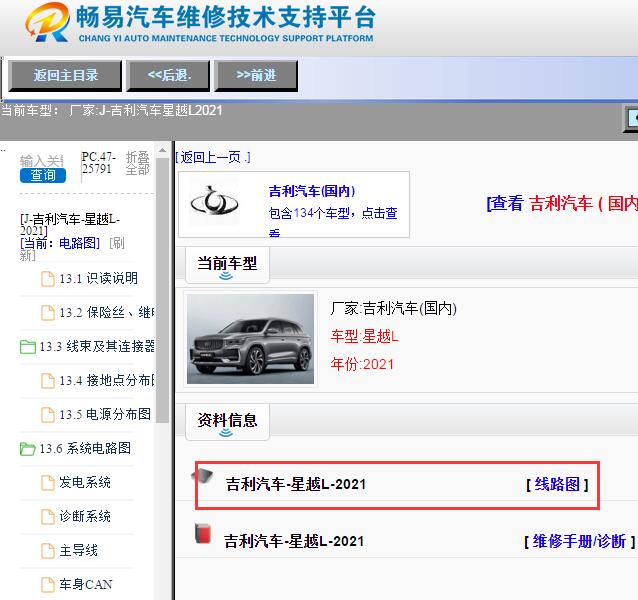Click the 畅易 platform logo icon
Screen dimensions: 638x600
47,22
